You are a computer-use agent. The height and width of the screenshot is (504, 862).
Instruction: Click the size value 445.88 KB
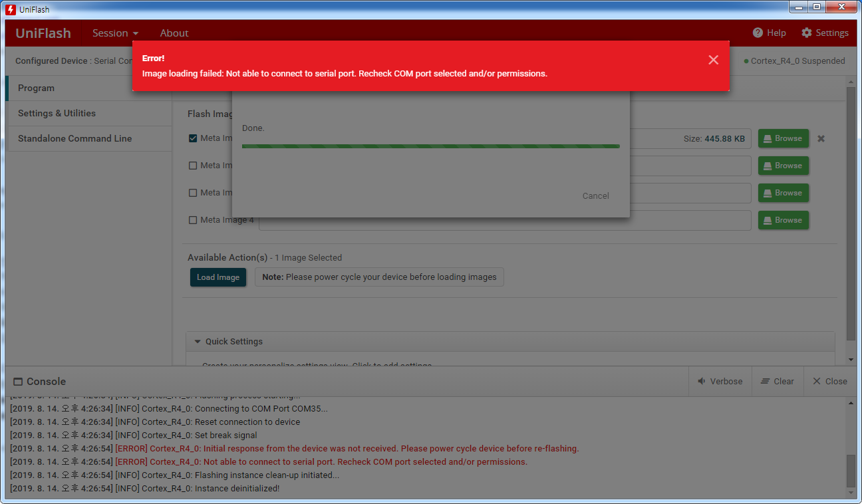pos(725,138)
